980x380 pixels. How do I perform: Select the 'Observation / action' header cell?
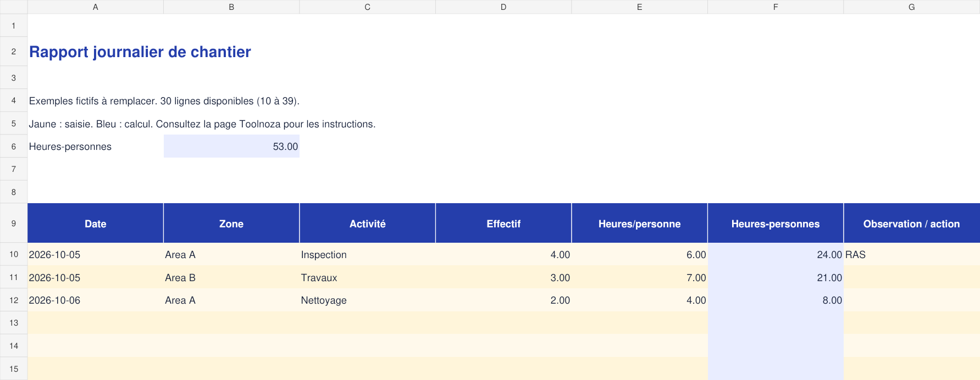912,223
